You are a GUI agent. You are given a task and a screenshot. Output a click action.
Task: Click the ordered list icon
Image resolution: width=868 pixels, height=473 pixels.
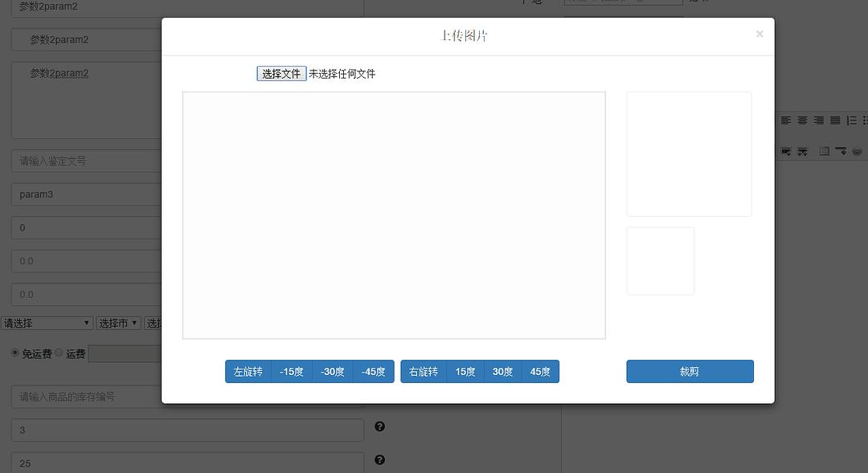[x=850, y=120]
